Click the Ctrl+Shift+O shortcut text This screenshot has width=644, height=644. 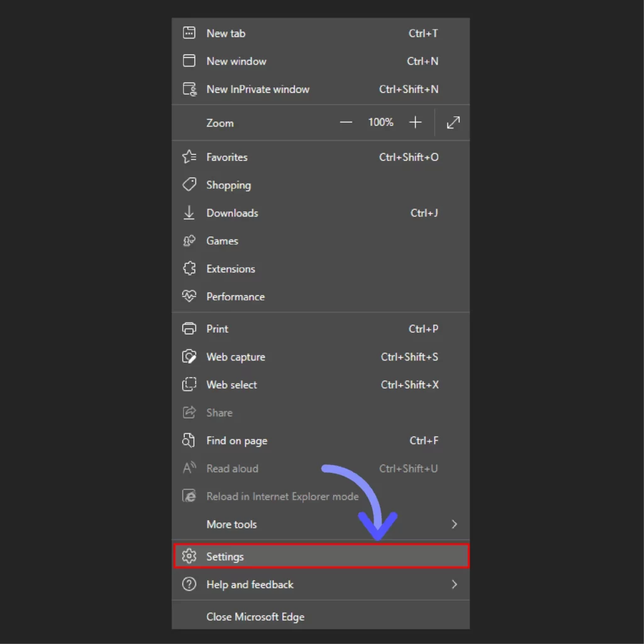coord(409,157)
